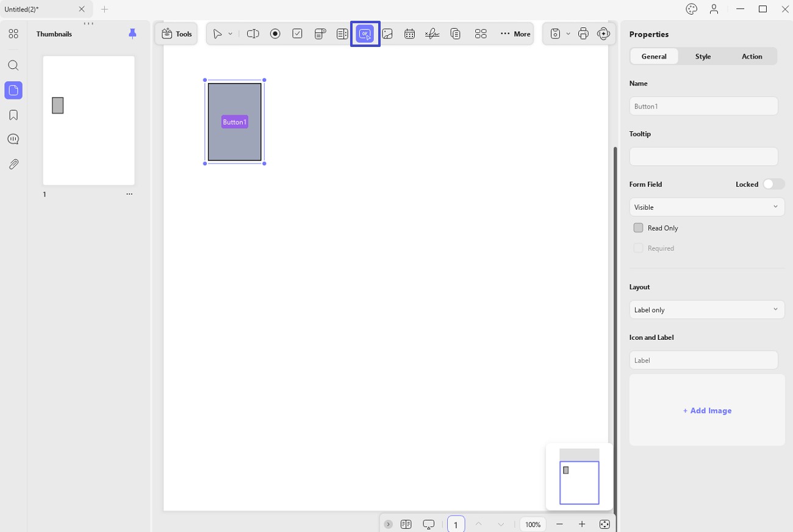The width and height of the screenshot is (793, 532).
Task: Switch to the Action properties tab
Action: pos(752,56)
